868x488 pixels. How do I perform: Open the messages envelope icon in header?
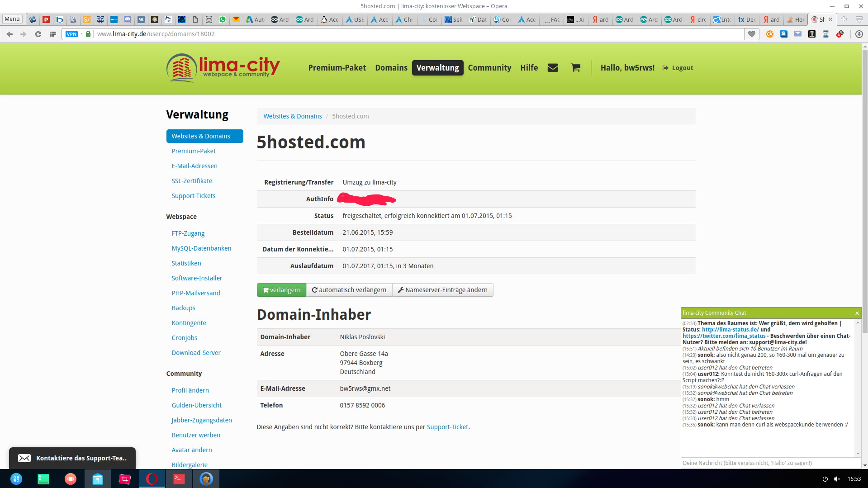point(552,68)
